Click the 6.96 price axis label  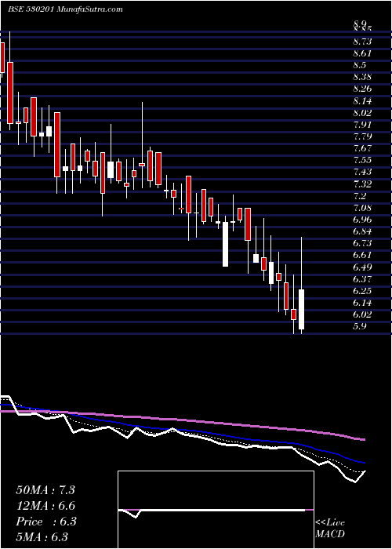(x=362, y=220)
